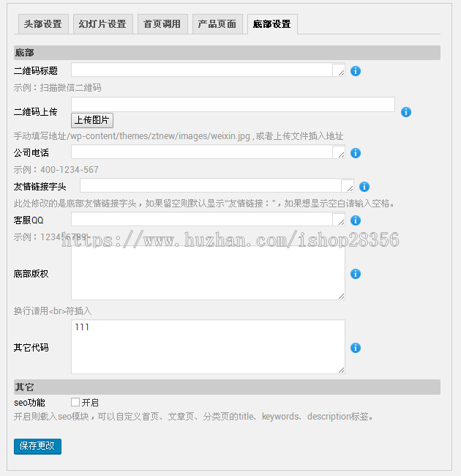The height and width of the screenshot is (476, 461).
Task: Click the 二维码上传 label
Action: click(x=35, y=112)
